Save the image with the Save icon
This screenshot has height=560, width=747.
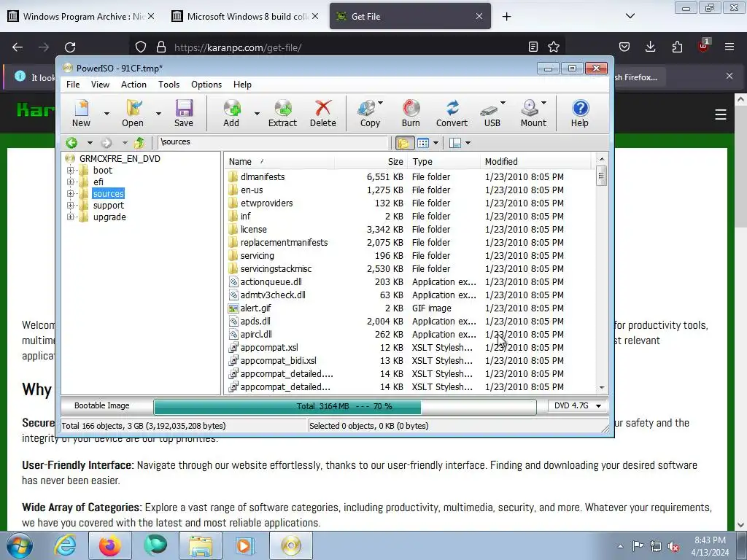(184, 113)
